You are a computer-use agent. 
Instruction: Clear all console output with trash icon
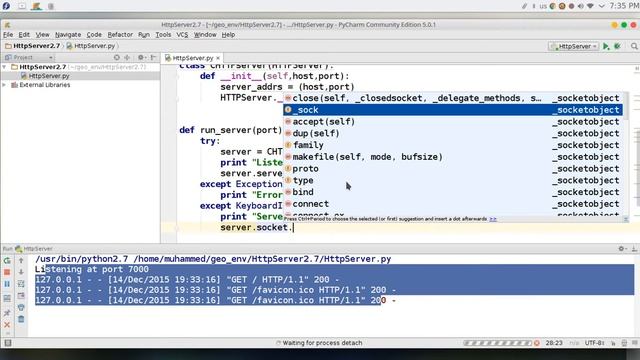point(21,319)
